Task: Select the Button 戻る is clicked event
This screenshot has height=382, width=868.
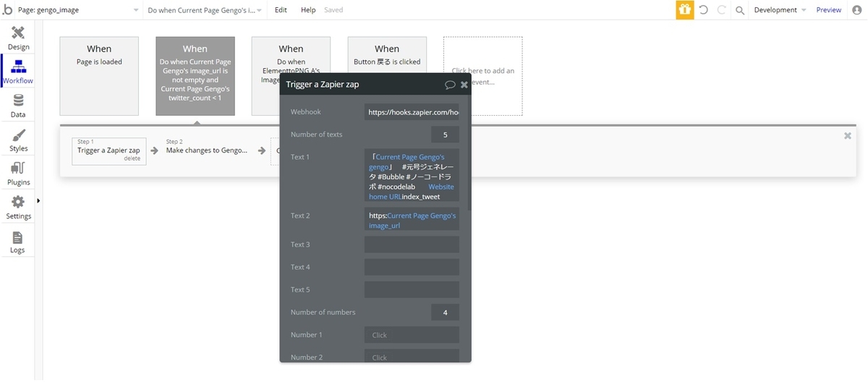Action: point(387,55)
